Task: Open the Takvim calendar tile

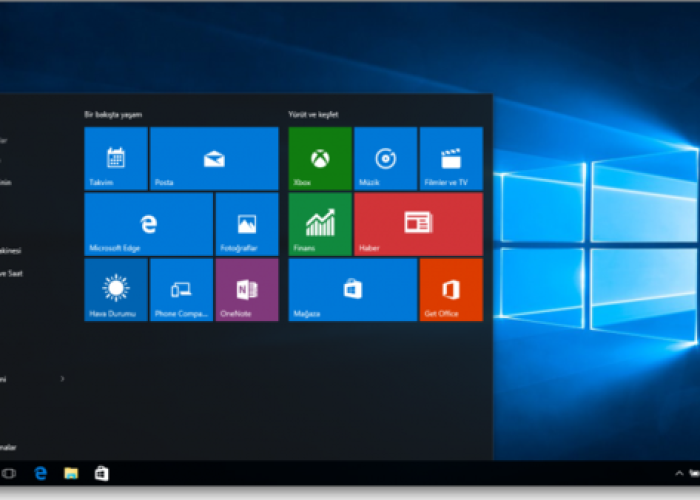Action: [116, 158]
